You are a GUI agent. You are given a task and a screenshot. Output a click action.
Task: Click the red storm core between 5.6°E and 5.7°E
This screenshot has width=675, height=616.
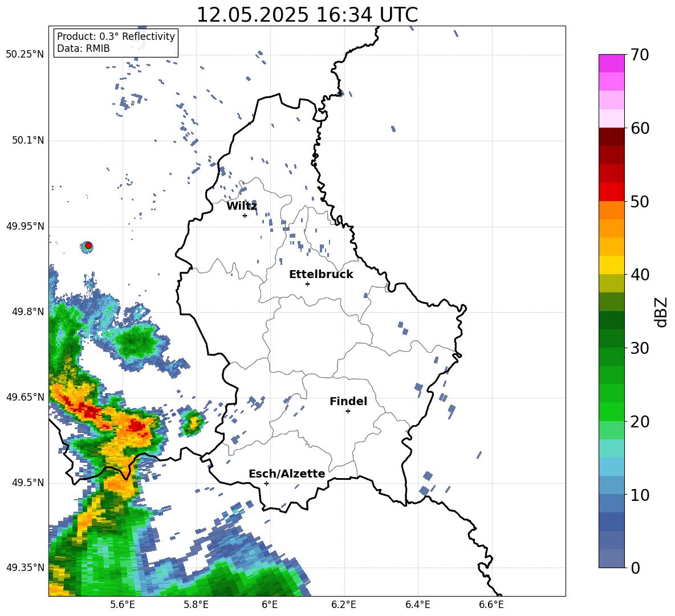136,426
